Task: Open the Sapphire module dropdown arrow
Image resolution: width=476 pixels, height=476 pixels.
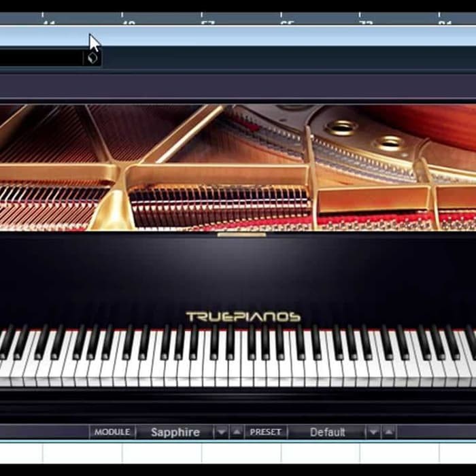Action: point(221,432)
